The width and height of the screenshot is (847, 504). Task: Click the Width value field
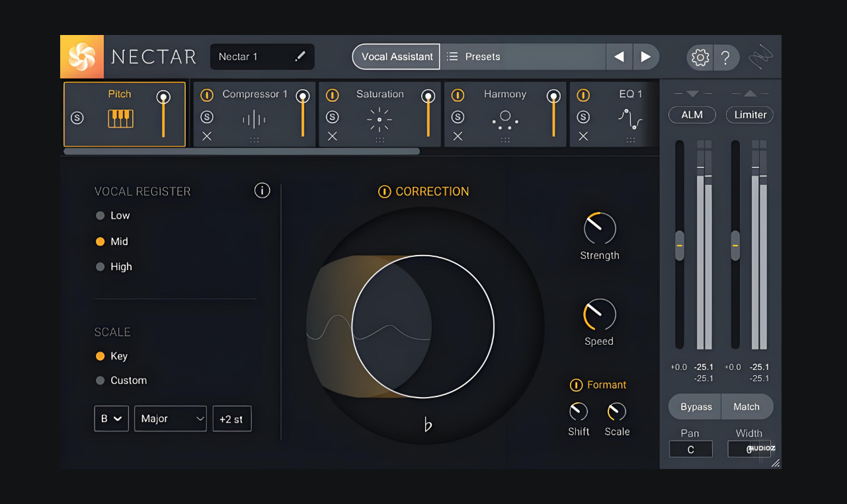749,450
